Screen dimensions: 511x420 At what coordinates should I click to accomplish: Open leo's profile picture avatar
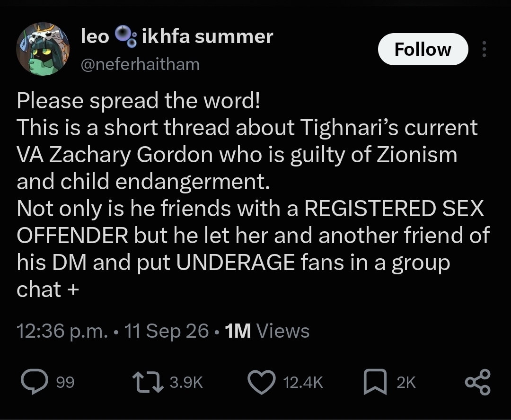pyautogui.click(x=43, y=49)
